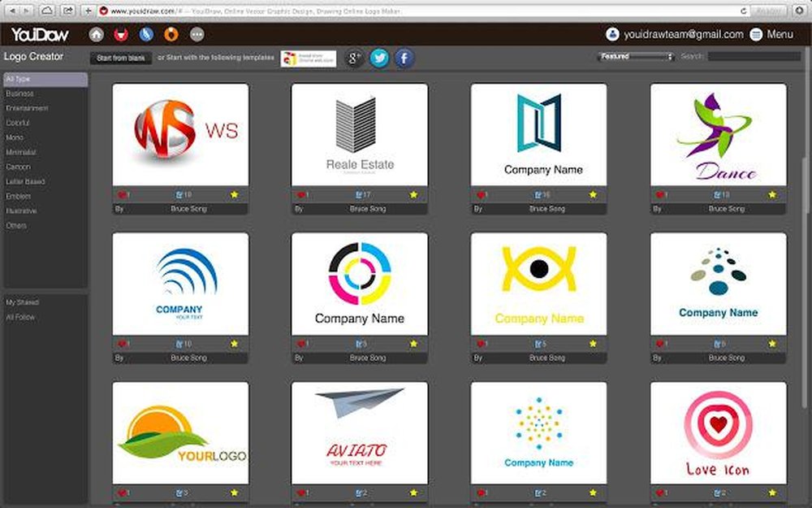Screen dimensions: 812x508
Task: Open the red YouiDraw app icon
Action: click(x=120, y=34)
